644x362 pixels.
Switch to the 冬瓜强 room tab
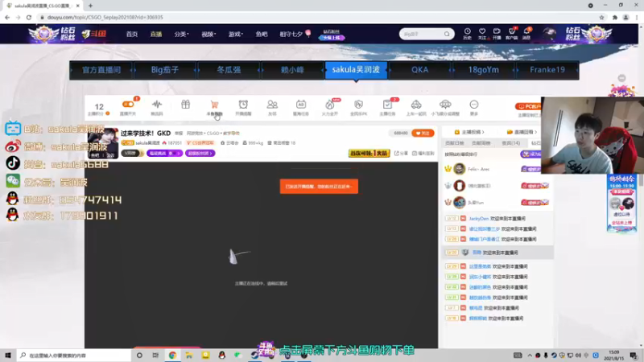pyautogui.click(x=229, y=70)
